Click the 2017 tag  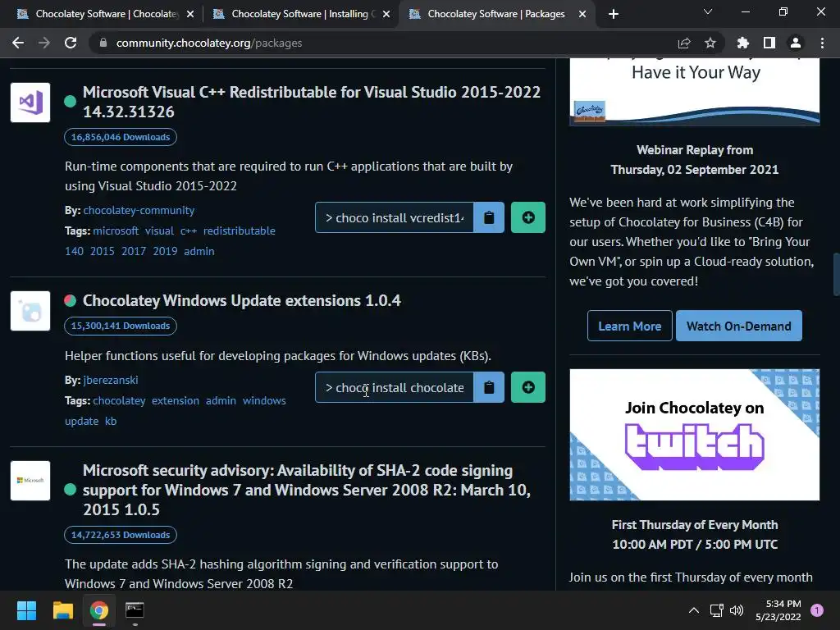134,251
